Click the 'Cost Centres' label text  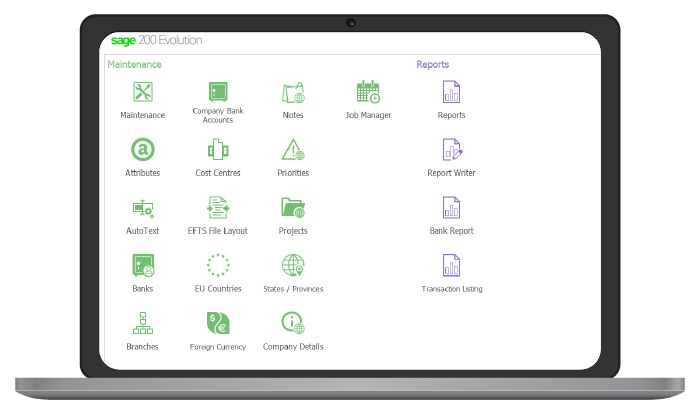[218, 173]
